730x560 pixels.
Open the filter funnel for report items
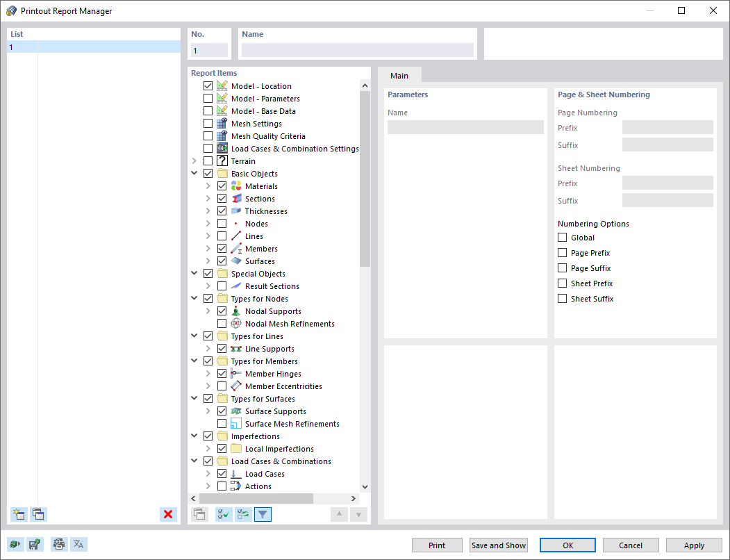pyautogui.click(x=263, y=514)
